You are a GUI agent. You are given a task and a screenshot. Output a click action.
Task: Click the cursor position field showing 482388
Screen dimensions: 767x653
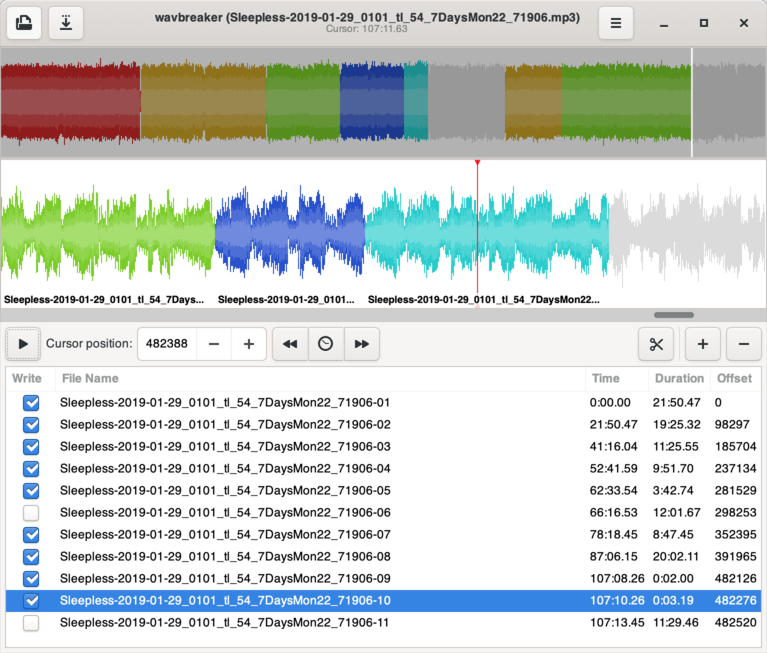166,344
